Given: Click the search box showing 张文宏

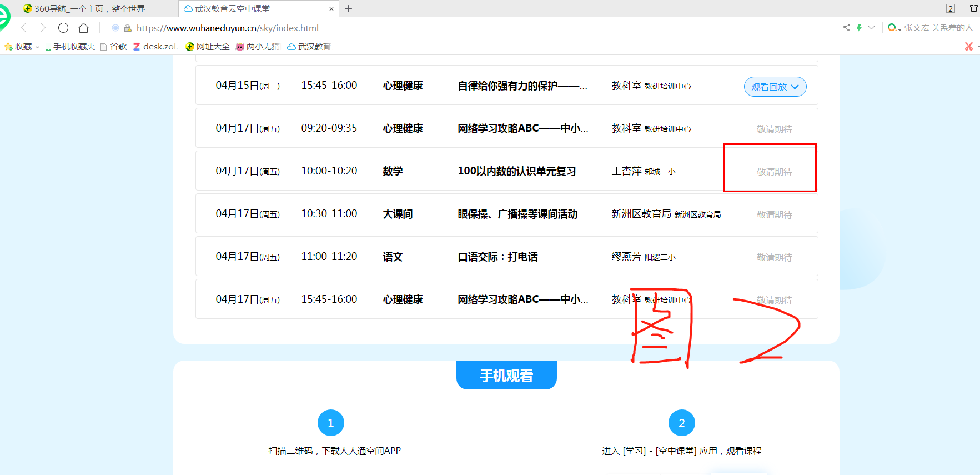Looking at the screenshot, I should click(x=938, y=27).
